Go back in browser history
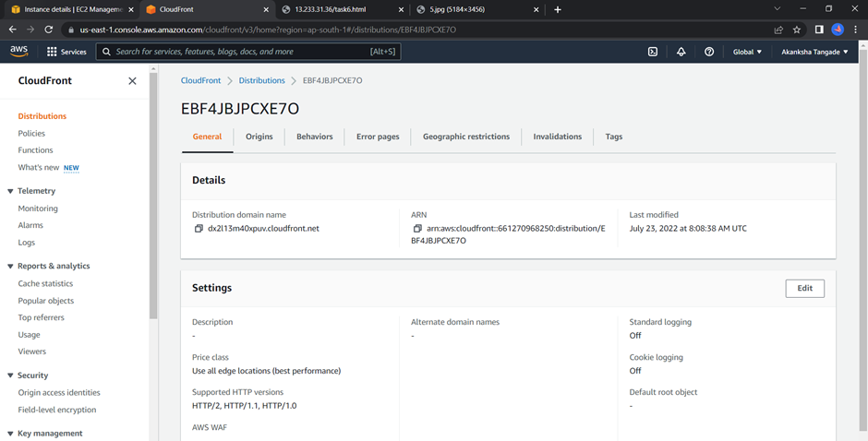This screenshot has height=441, width=868. 13,30
